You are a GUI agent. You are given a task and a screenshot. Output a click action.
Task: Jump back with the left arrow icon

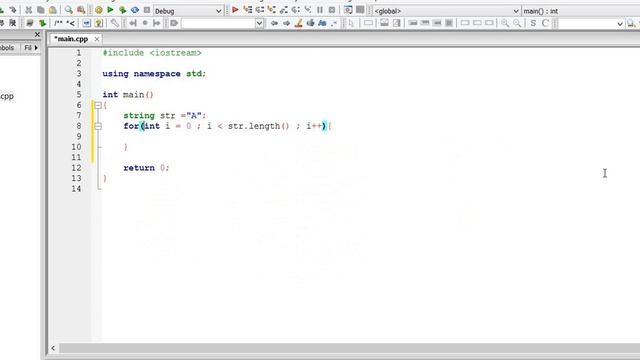pos(274,23)
